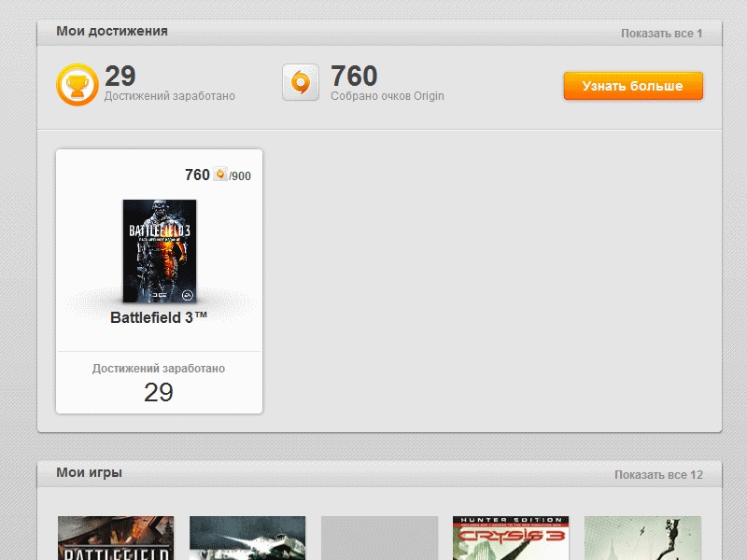
Task: Click the "Собрано очков Origin" label
Action: point(388,96)
